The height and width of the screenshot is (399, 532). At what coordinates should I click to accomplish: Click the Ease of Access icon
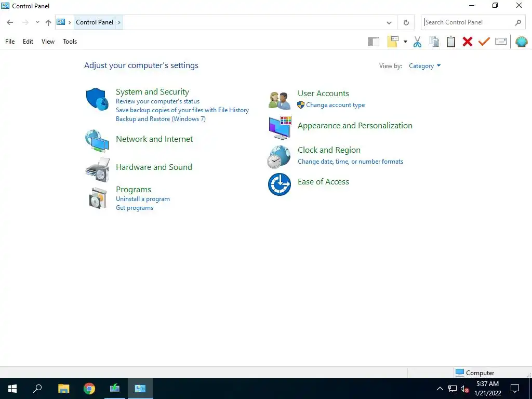[x=279, y=184]
